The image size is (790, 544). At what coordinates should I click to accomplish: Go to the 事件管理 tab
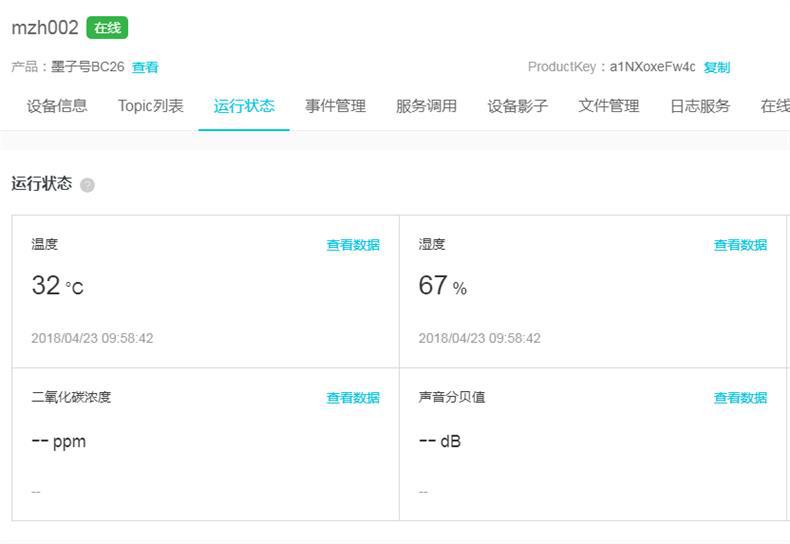pyautogui.click(x=335, y=106)
